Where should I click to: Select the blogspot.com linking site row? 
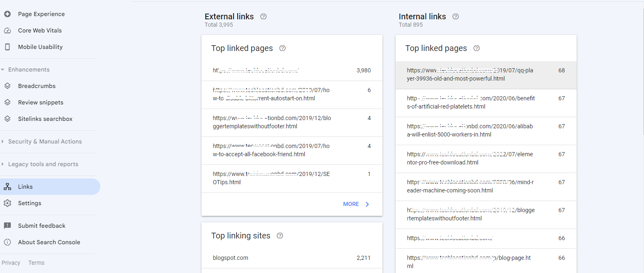pos(292,258)
